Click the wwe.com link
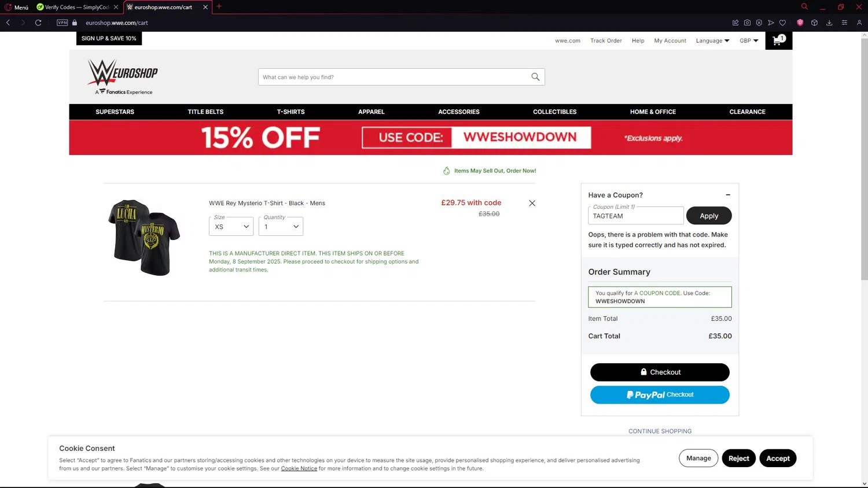The image size is (868, 488). (568, 40)
